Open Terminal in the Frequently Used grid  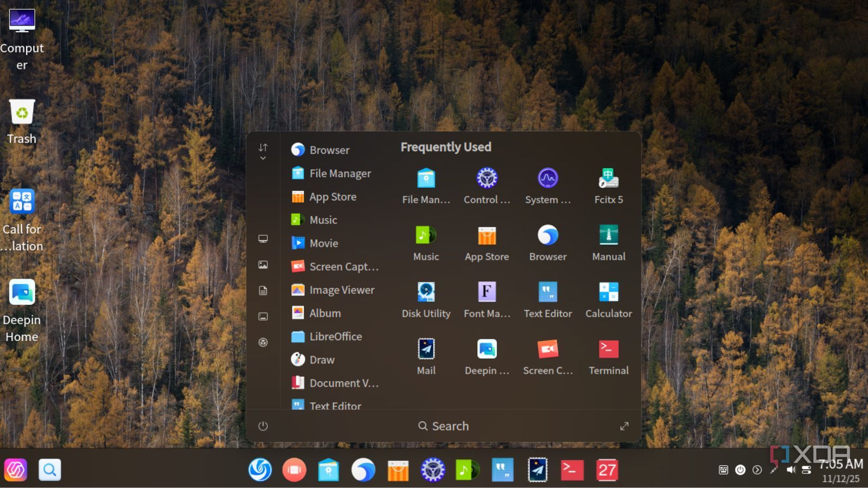pyautogui.click(x=609, y=356)
